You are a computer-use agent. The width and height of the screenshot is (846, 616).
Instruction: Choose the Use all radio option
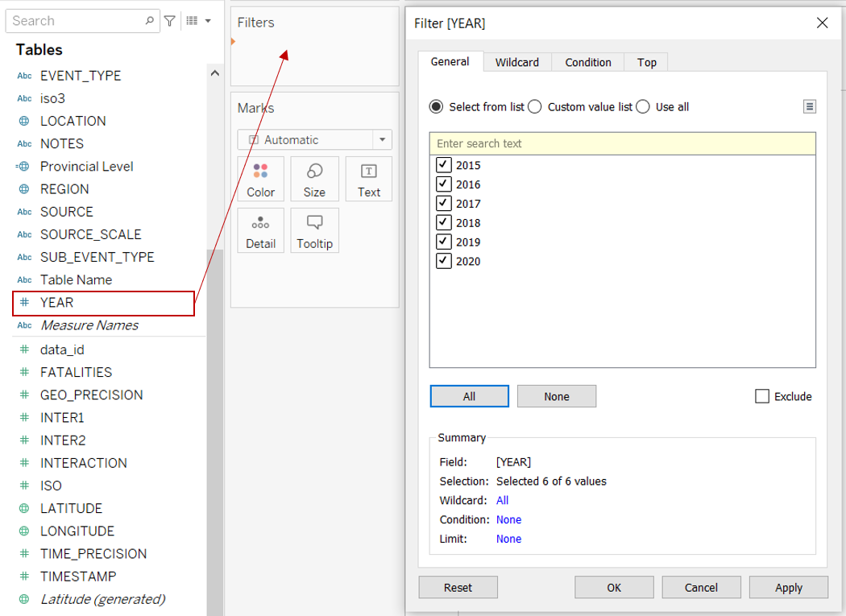(x=643, y=107)
